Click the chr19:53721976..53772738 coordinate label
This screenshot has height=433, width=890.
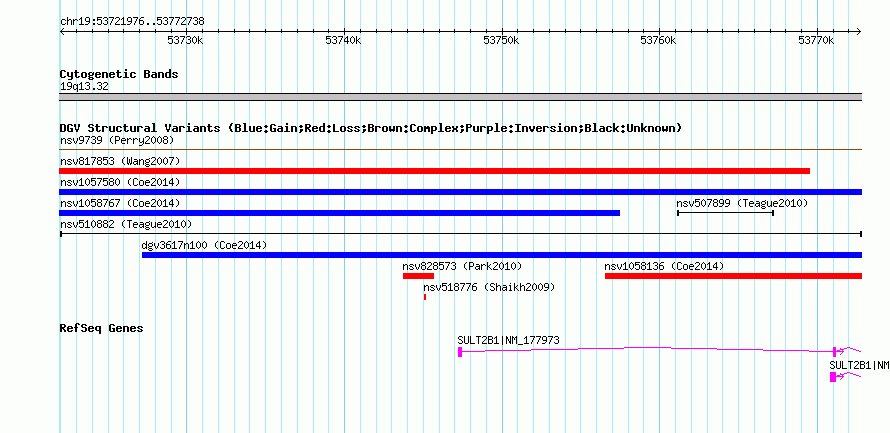pos(132,22)
